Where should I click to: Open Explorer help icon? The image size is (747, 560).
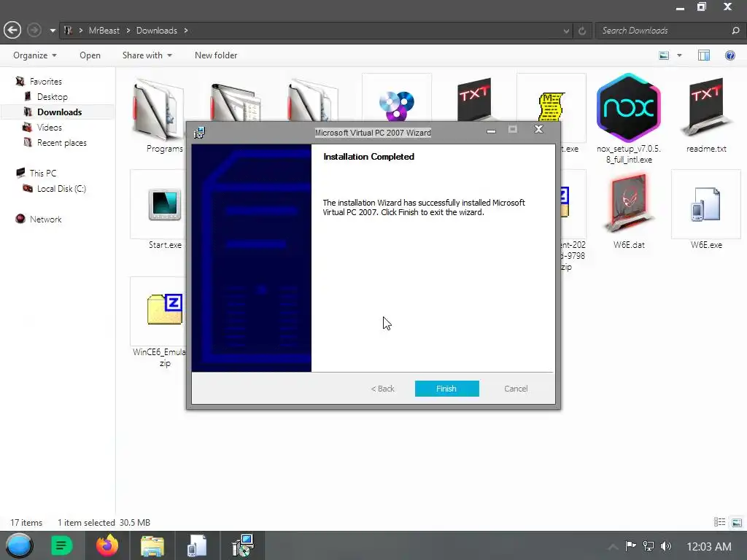point(729,55)
